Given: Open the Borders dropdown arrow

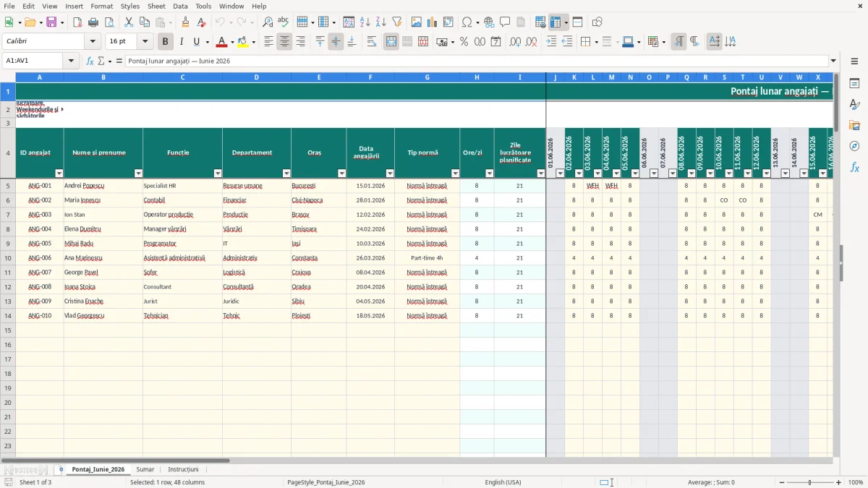Looking at the screenshot, I should point(596,42).
